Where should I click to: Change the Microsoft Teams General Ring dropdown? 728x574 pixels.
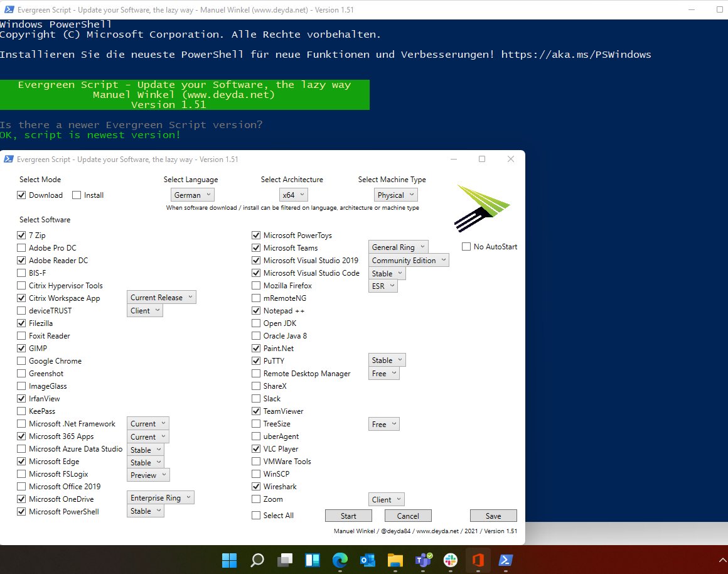tap(398, 247)
